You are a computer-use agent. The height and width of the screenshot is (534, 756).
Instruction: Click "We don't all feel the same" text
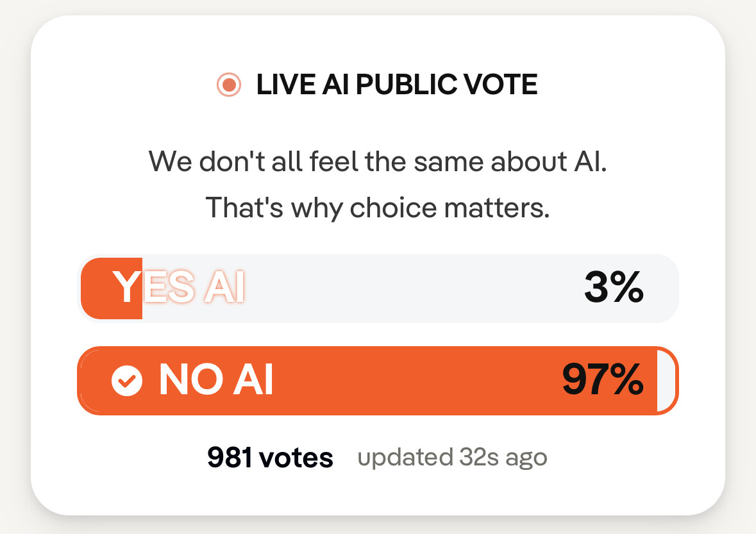(378, 162)
